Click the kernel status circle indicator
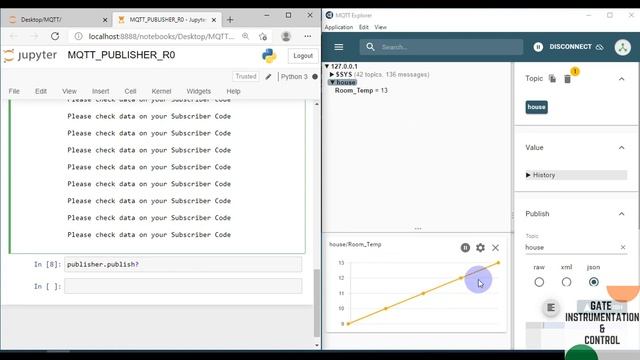 click(x=315, y=76)
